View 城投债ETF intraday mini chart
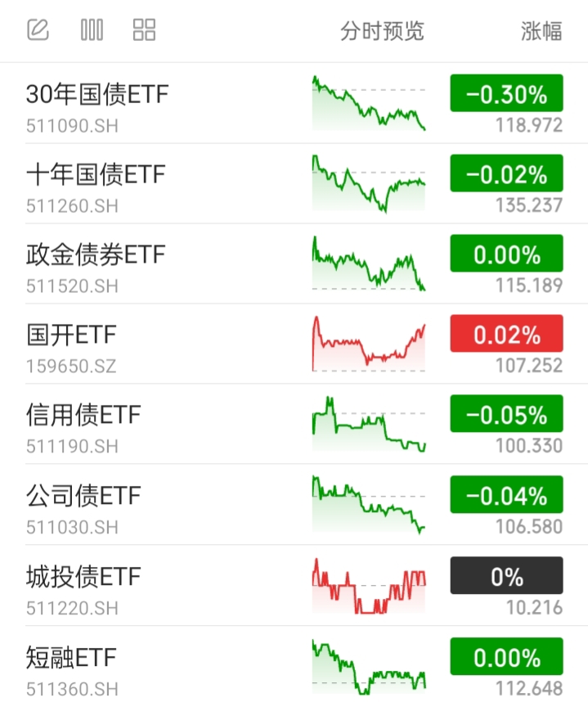The height and width of the screenshot is (702, 588). click(369, 586)
